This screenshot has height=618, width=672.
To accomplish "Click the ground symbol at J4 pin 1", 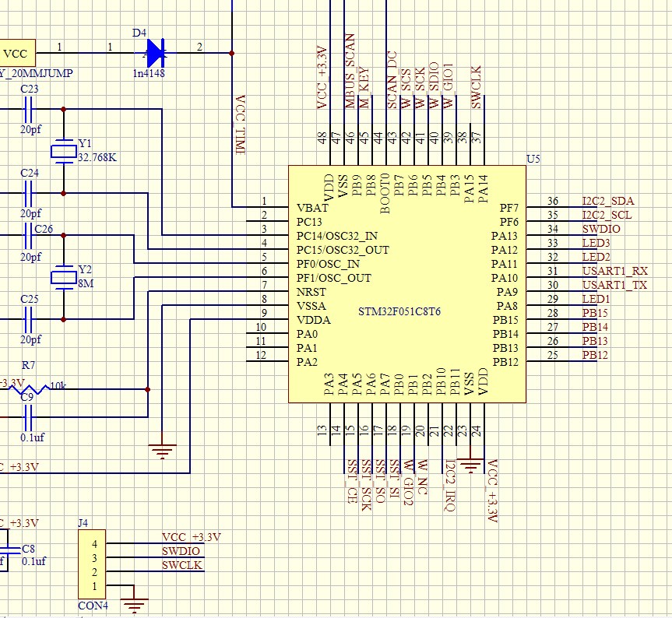I will (x=134, y=605).
